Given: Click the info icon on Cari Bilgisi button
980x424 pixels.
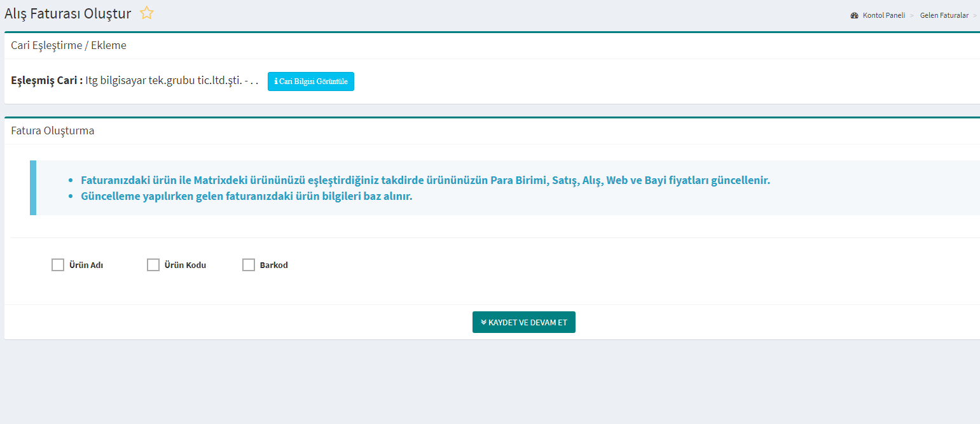Looking at the screenshot, I should [275, 81].
